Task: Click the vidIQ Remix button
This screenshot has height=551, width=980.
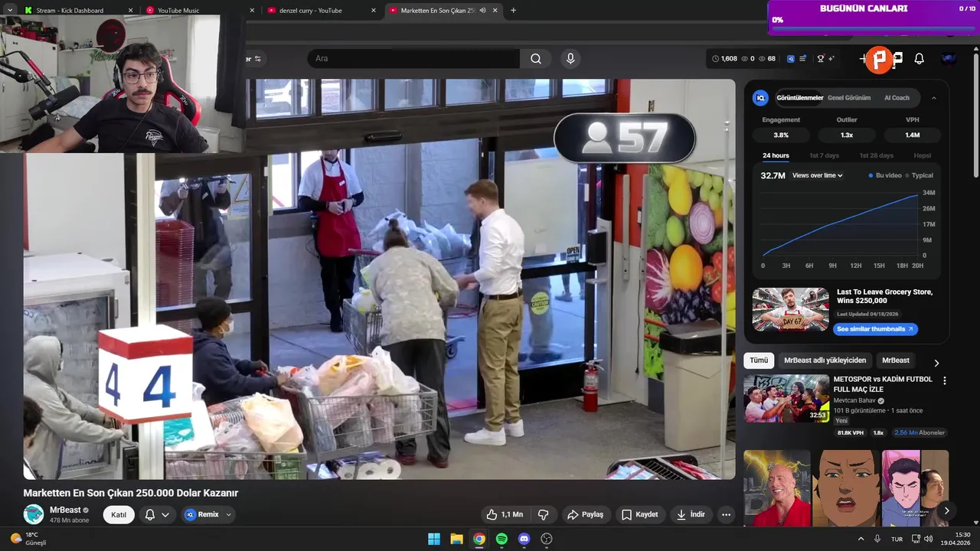Action: [202, 515]
